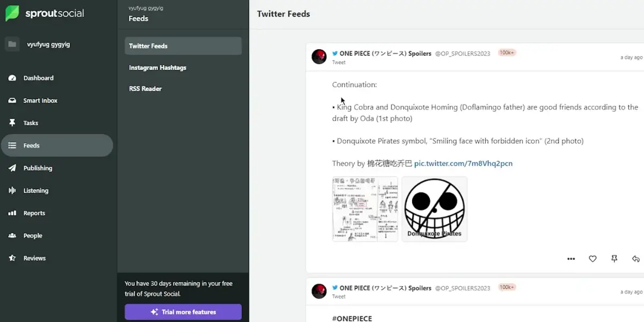Open the pic.twitter.com/7m8Vhq2pcn link
Screen dimensions: 644x322
[x=463, y=163]
